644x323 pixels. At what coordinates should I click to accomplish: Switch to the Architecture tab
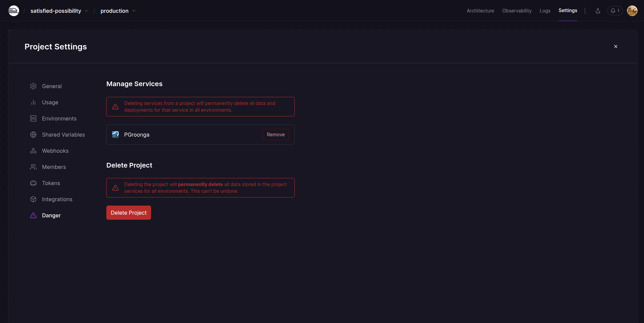point(480,11)
